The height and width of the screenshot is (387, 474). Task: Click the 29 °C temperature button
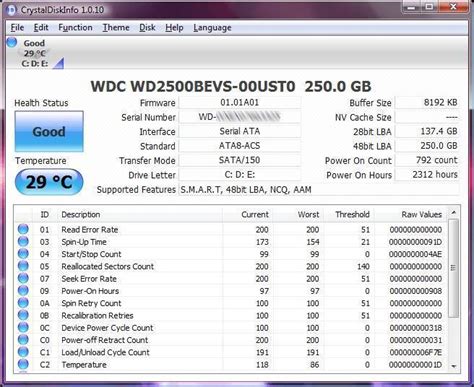click(x=49, y=182)
